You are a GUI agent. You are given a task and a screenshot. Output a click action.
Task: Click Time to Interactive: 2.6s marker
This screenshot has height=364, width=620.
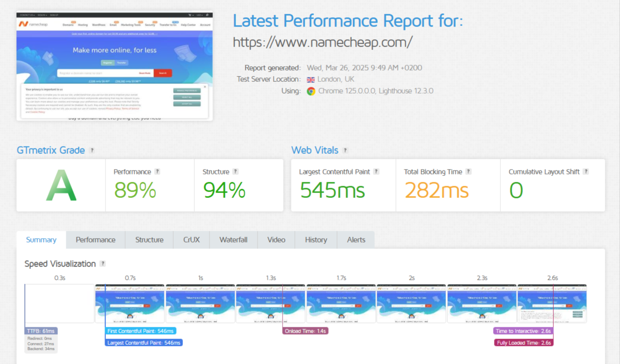(523, 331)
